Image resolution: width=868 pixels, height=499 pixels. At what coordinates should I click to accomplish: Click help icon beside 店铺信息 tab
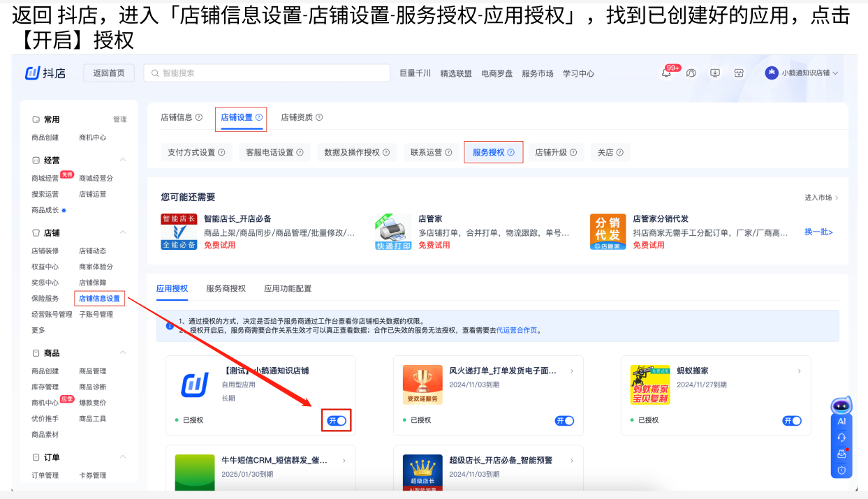199,117
